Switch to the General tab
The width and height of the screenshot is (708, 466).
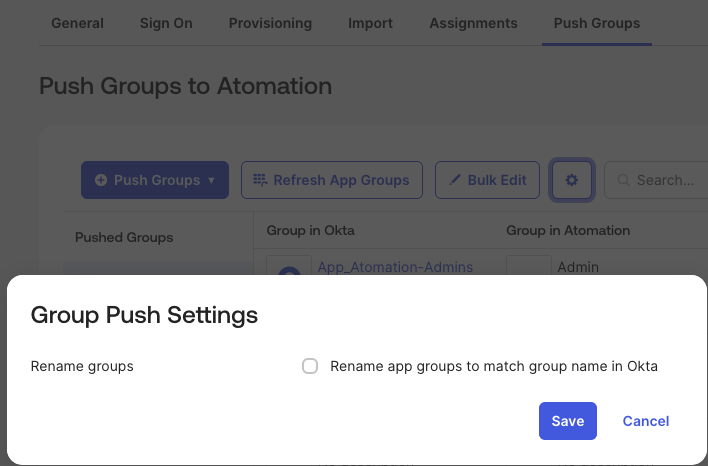point(77,23)
